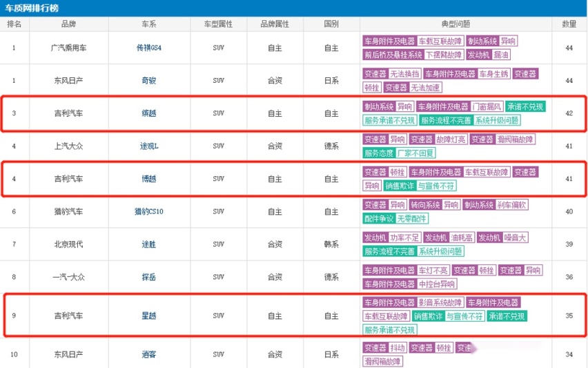Open the 缤越 car series link

(149, 113)
